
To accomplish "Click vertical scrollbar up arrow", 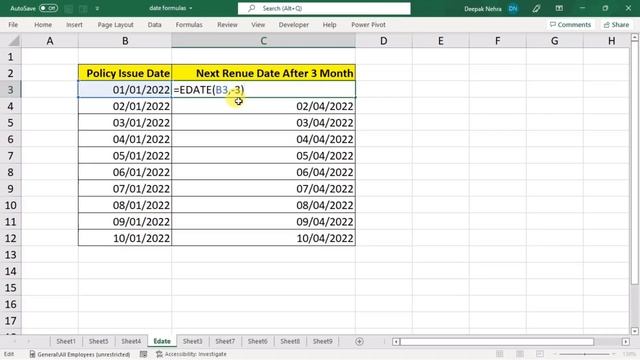I will tap(635, 38).
